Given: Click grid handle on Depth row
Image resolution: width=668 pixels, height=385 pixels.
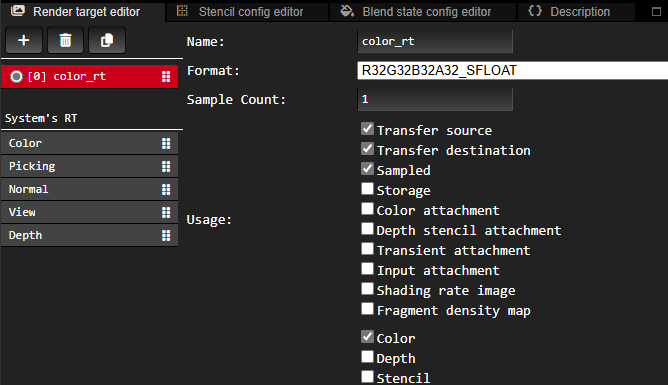Looking at the screenshot, I should click(x=166, y=236).
